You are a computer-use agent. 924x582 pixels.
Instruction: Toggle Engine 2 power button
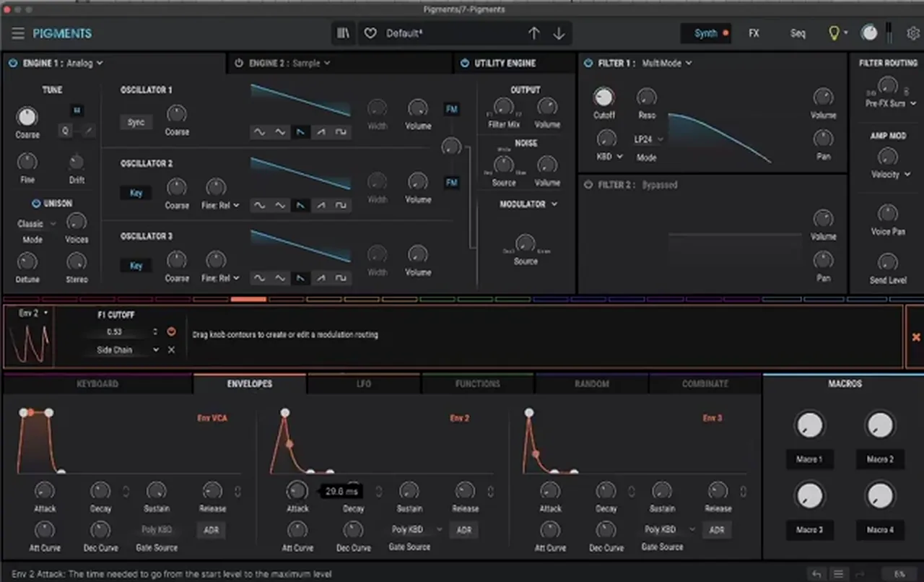click(239, 64)
